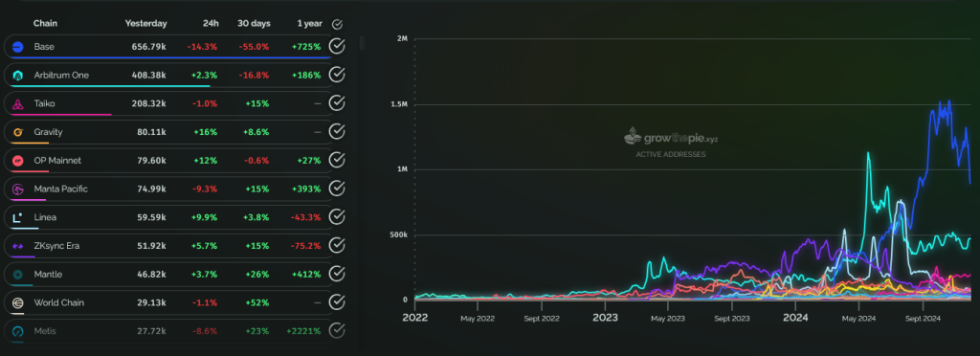Uncheck Base chain in the chart
Screen dimensions: 980x356
coord(337,46)
